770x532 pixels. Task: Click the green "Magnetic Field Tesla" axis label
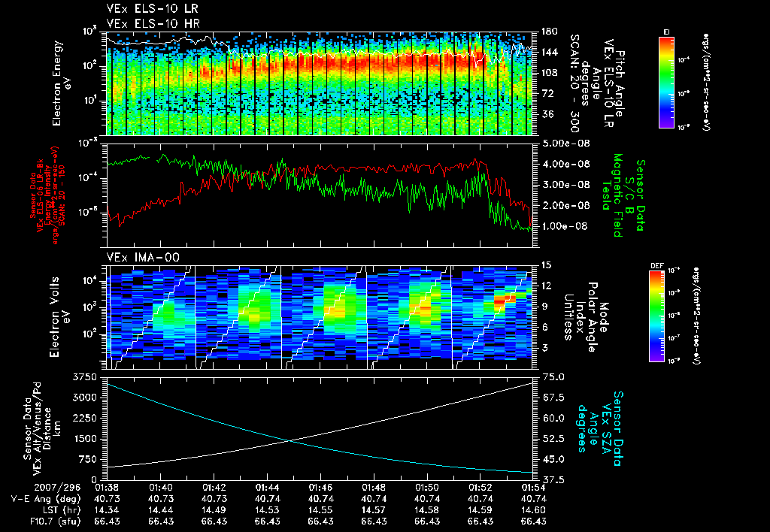612,195
